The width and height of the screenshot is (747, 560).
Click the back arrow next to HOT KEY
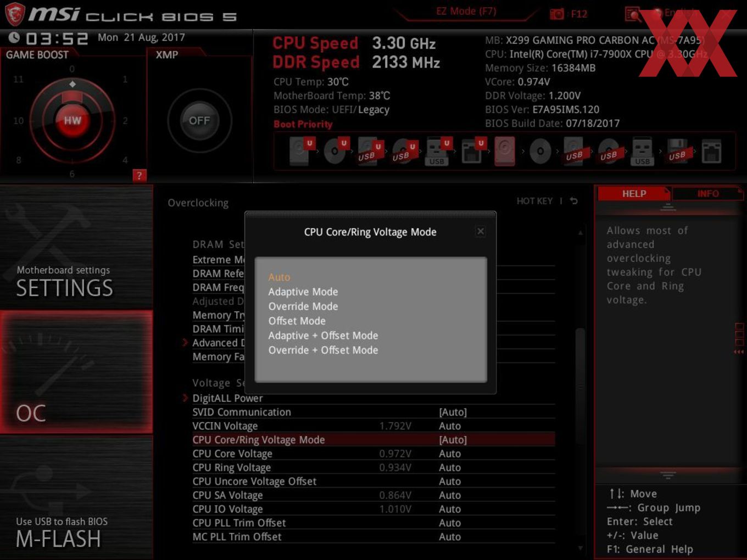pyautogui.click(x=574, y=201)
